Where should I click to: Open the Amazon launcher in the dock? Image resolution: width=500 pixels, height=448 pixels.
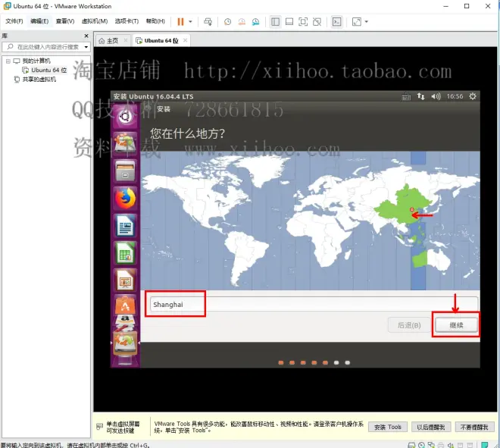pos(125,323)
